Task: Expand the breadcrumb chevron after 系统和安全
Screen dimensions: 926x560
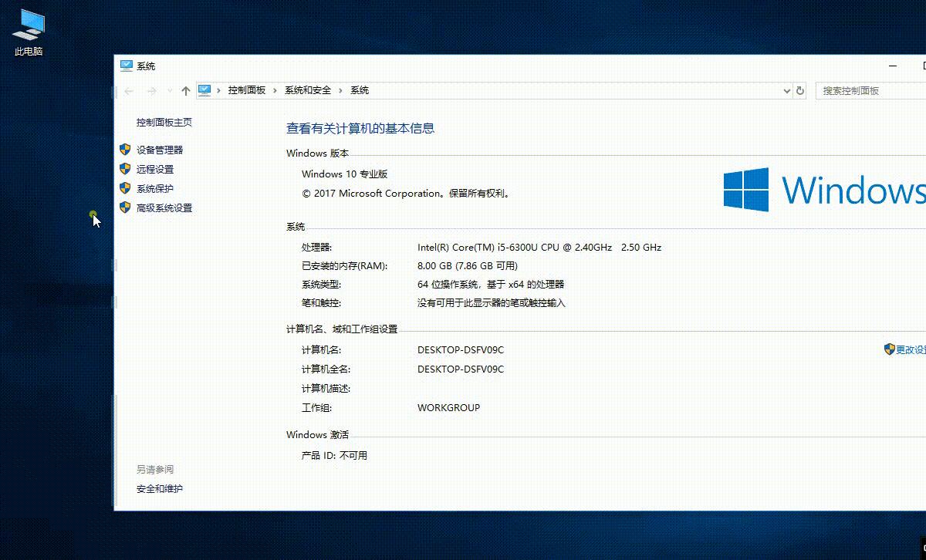Action: click(340, 90)
